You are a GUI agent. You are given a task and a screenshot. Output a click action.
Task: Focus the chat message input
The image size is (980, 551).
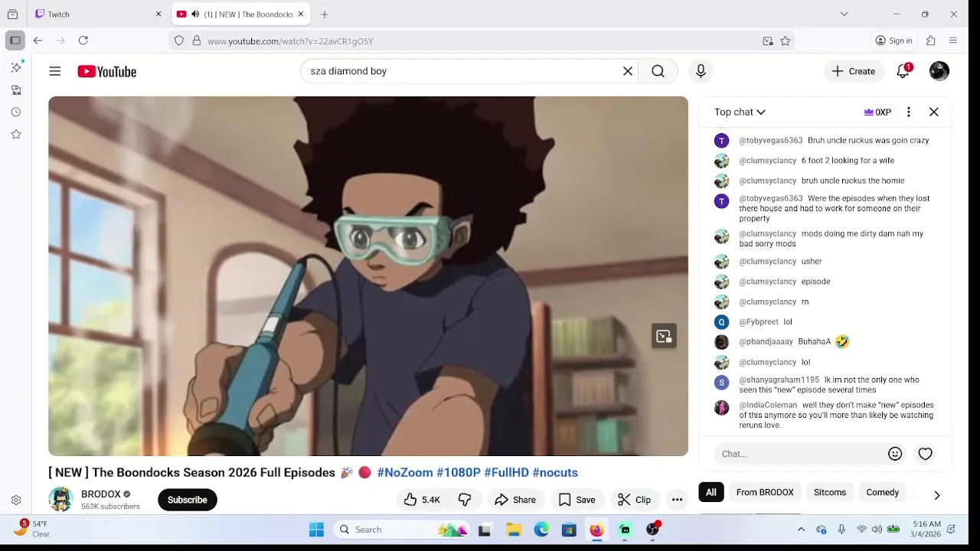pos(800,454)
